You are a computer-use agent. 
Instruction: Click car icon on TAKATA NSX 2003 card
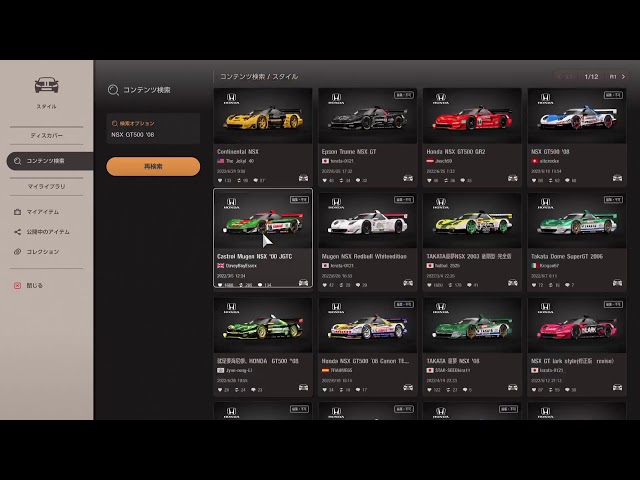[513, 282]
